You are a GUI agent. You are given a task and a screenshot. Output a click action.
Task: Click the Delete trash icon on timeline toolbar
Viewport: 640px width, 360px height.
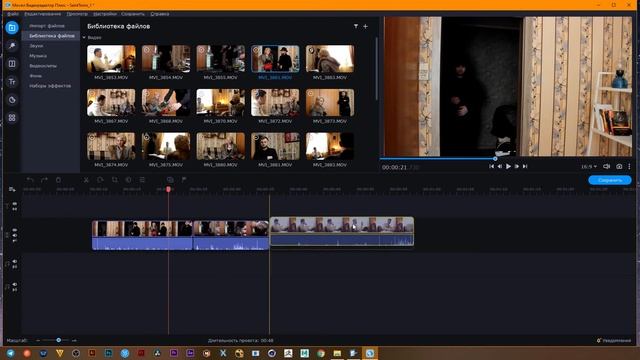tap(58, 180)
